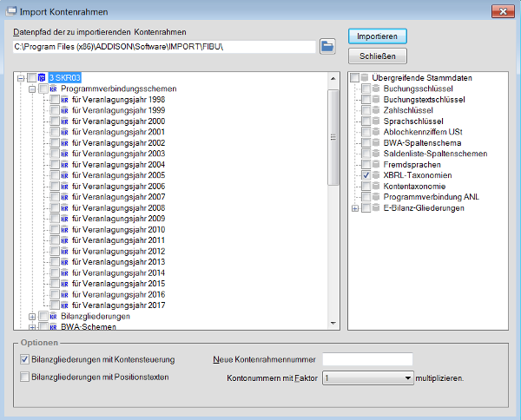The width and height of the screenshot is (521, 420).
Task: Click KR icon of Veranlagungsjahr 2017
Action: click(64, 305)
